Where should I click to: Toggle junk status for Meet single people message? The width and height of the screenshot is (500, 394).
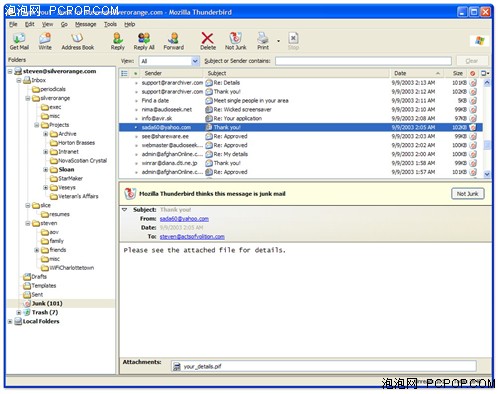473,101
